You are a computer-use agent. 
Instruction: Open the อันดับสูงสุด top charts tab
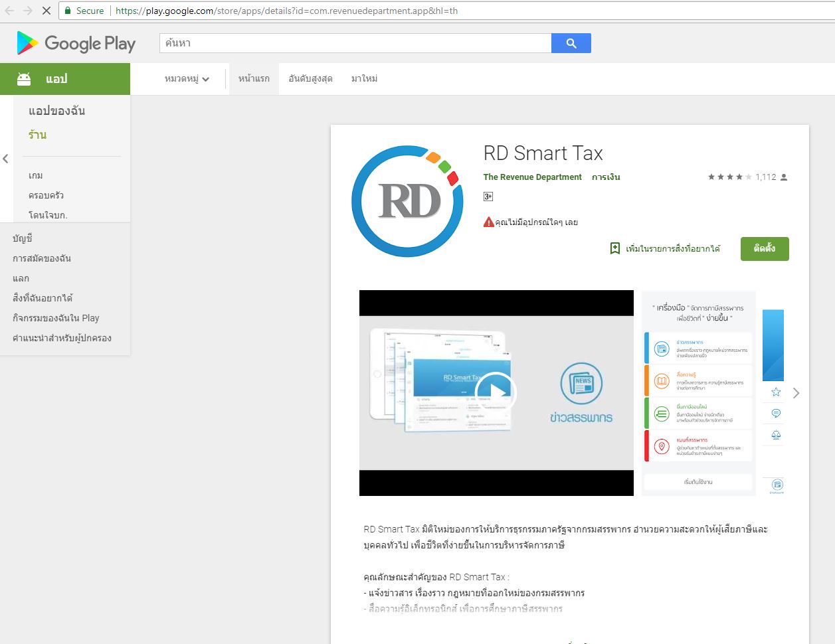[310, 79]
